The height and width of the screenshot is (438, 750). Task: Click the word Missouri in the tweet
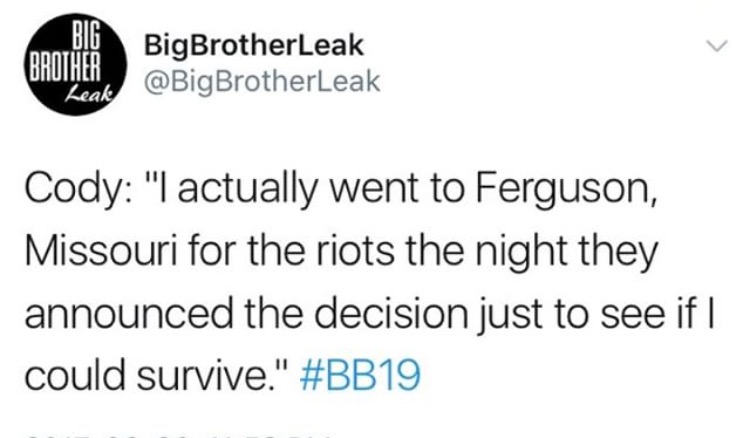pyautogui.click(x=99, y=251)
